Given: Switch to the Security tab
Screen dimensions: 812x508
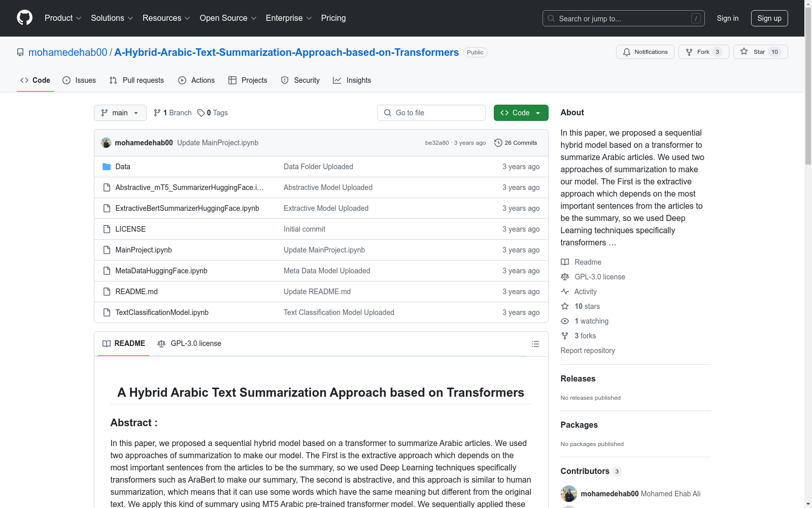Looking at the screenshot, I should point(300,80).
